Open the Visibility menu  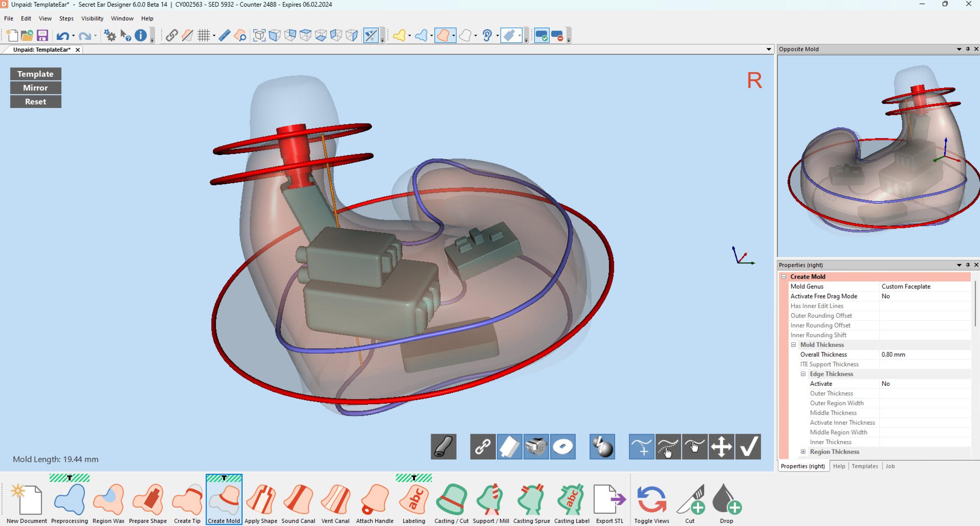pyautogui.click(x=92, y=18)
